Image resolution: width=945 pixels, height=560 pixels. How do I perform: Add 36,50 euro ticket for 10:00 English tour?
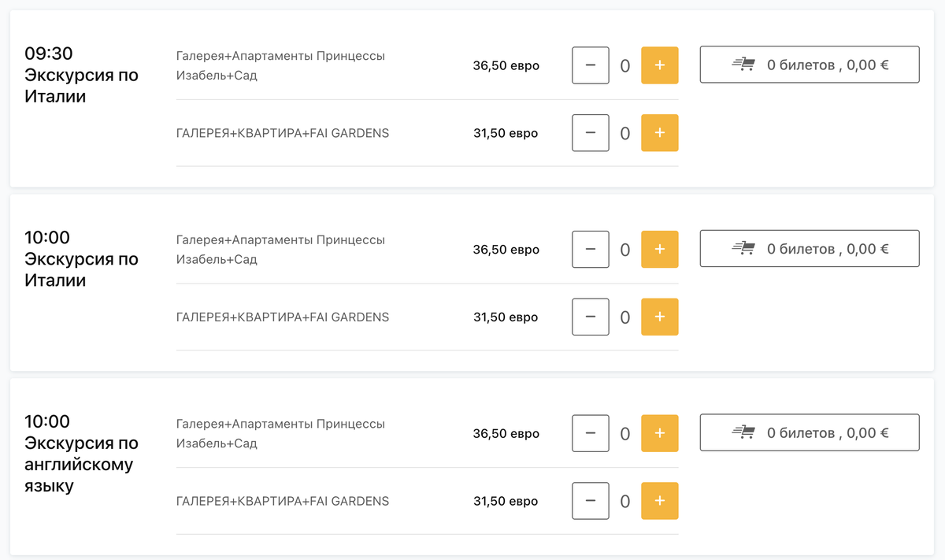(x=659, y=433)
